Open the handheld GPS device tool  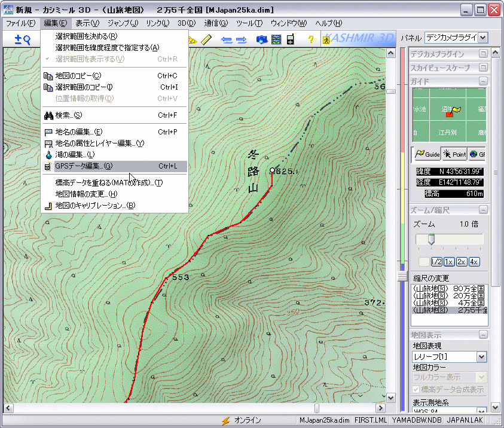click(291, 39)
